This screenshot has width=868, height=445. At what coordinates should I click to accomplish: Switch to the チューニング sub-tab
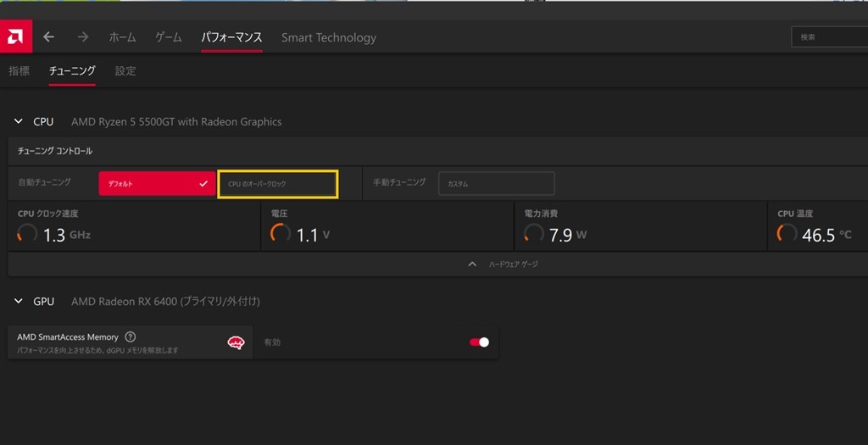(72, 71)
